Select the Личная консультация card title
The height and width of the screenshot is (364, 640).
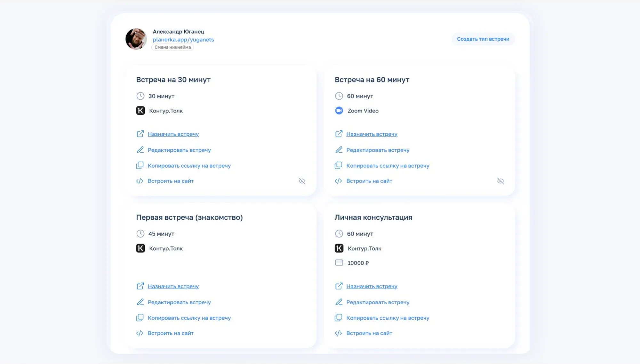pos(374,217)
